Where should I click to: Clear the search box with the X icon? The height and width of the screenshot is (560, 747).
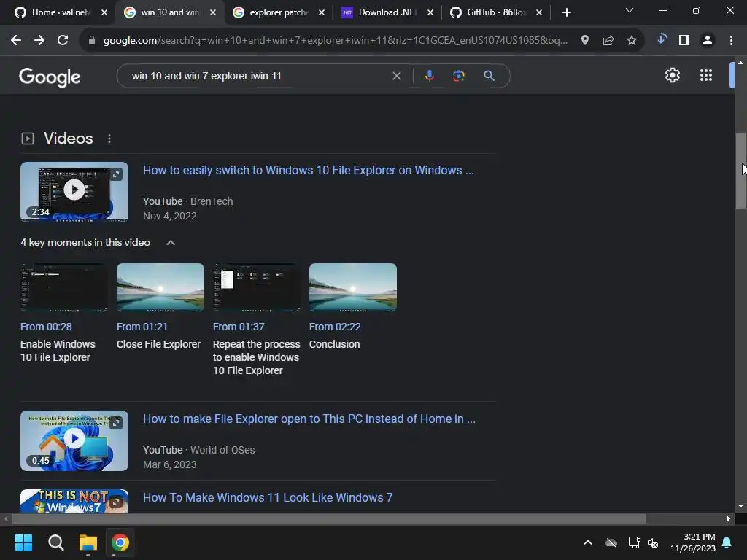tap(396, 76)
